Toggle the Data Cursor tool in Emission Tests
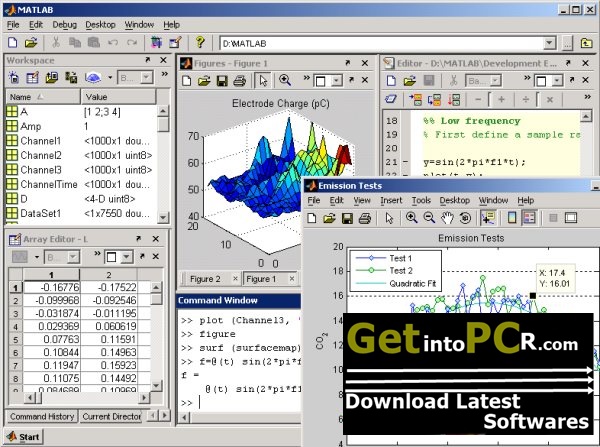Screen dimensions: 600x447 click(488, 218)
